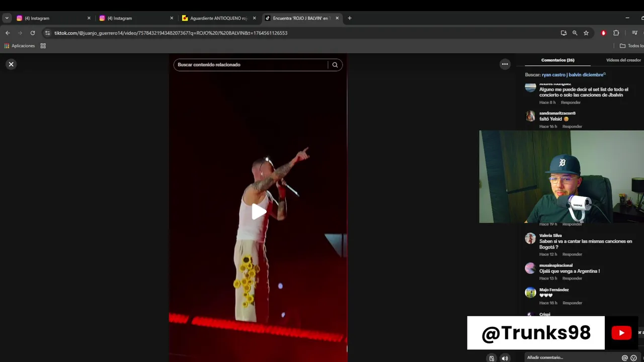Switch to the Videos del creador tab
644x362 pixels.
(x=623, y=60)
